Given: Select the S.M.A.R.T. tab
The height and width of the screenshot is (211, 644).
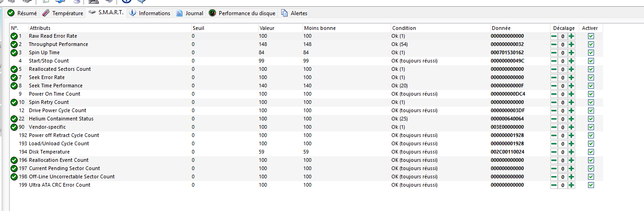Looking at the screenshot, I should coord(106,13).
